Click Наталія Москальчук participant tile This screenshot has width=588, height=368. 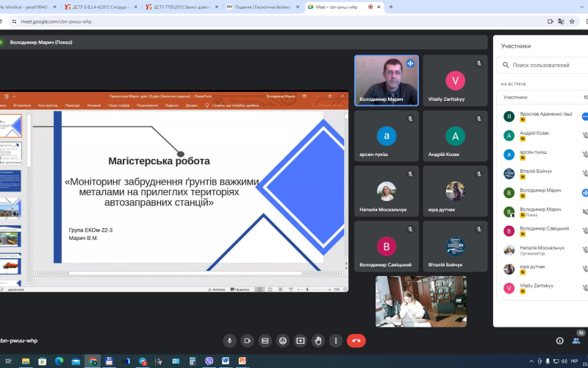(x=387, y=191)
